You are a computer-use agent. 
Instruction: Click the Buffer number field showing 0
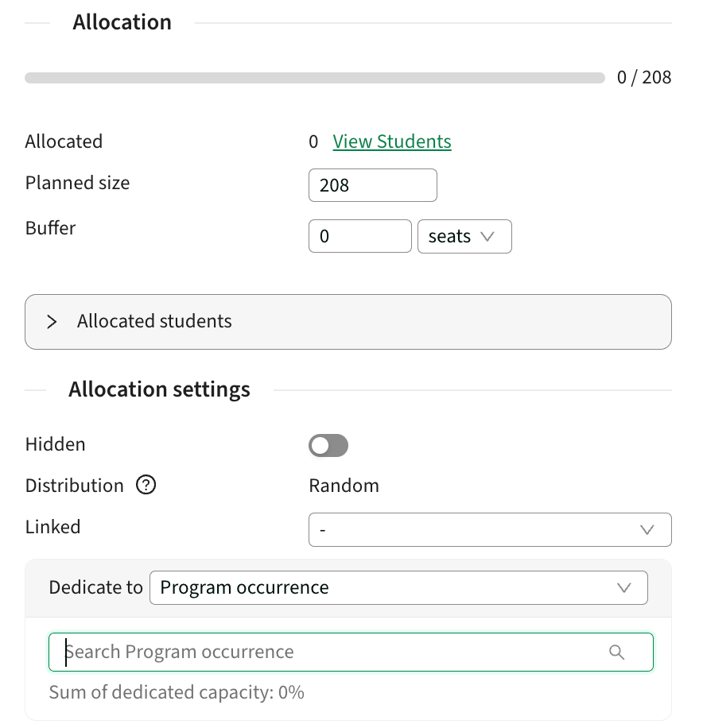click(x=360, y=236)
